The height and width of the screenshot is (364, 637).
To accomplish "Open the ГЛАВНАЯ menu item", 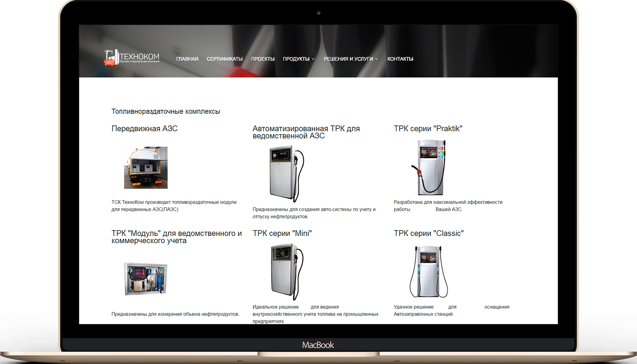I will coord(187,59).
